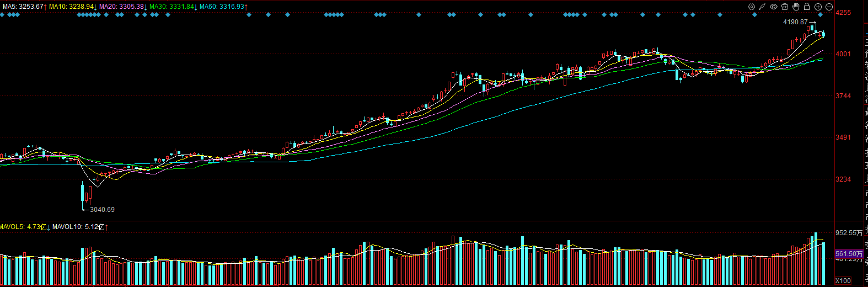This screenshot has height=287, width=868.
Task: Zoom in with the plus icon
Action: [818, 7]
